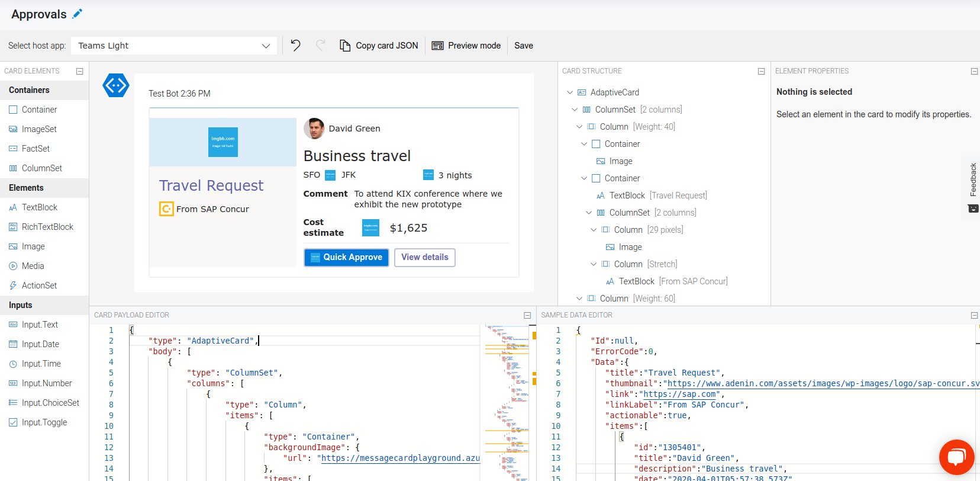Select the ActionSet element icon
The width and height of the screenshot is (980, 481).
pos(13,286)
